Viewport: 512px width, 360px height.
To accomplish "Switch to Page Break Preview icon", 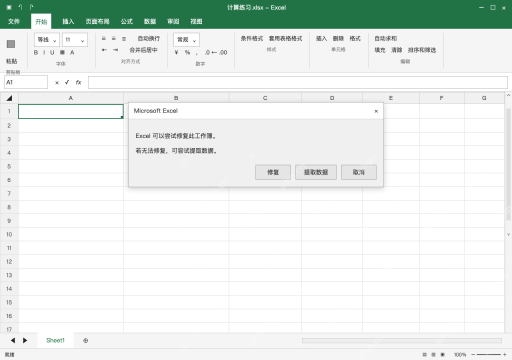I will [443, 355].
